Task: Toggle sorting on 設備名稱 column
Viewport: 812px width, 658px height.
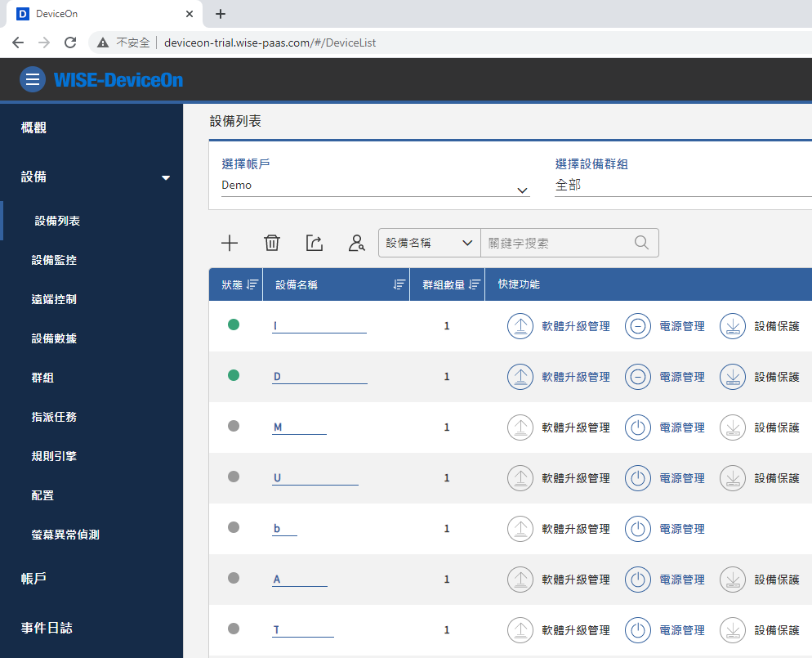Action: click(x=399, y=284)
